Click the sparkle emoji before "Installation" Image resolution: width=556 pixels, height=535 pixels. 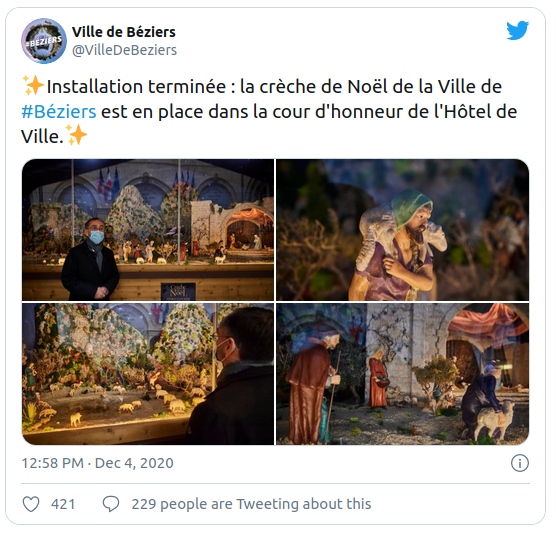click(x=33, y=85)
